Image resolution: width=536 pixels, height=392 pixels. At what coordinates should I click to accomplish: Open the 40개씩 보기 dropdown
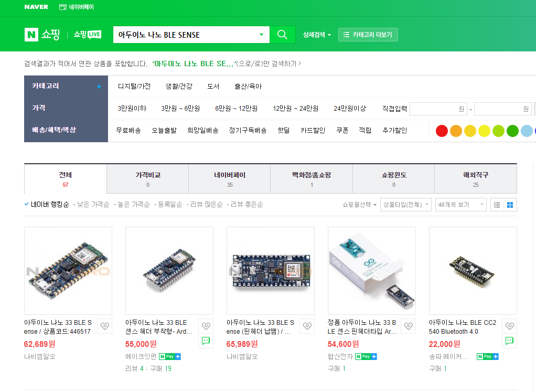461,205
